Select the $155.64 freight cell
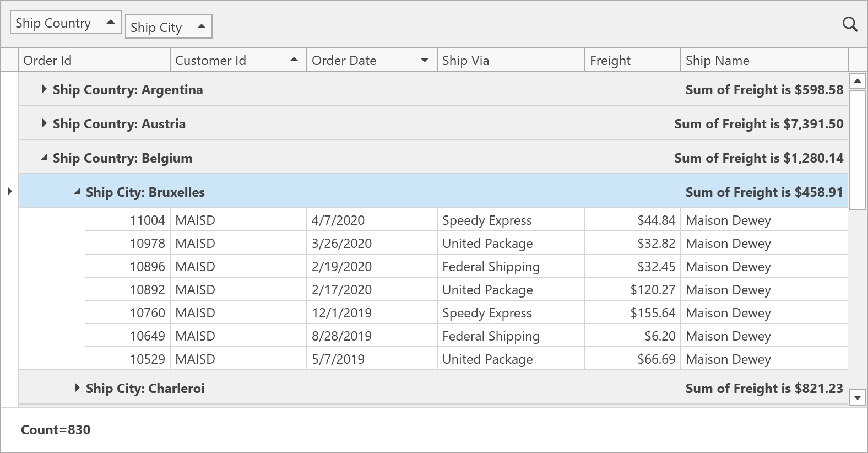This screenshot has height=453, width=868. 653,313
